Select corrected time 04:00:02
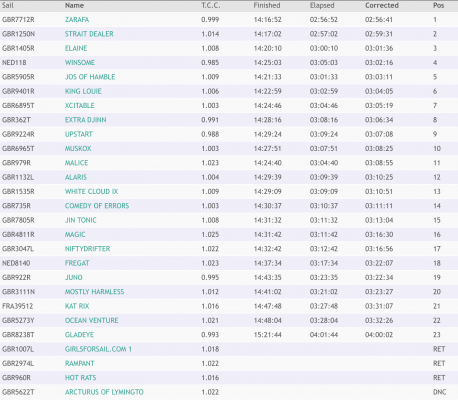 pyautogui.click(x=379, y=335)
